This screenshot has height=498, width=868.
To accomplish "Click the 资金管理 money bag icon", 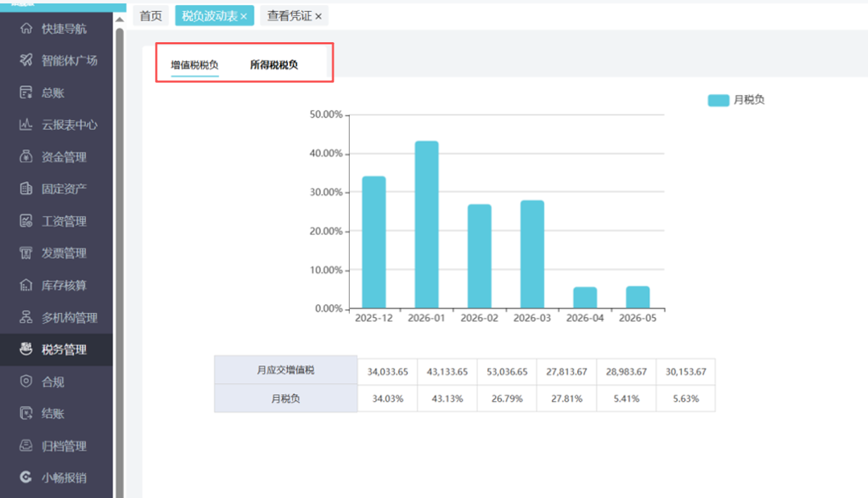I will pyautogui.click(x=26, y=157).
